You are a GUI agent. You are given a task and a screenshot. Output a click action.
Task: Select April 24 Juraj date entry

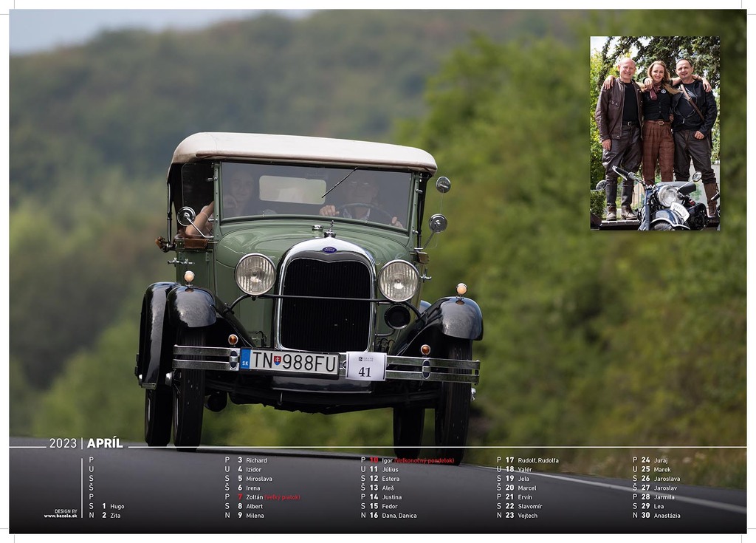pyautogui.click(x=654, y=460)
